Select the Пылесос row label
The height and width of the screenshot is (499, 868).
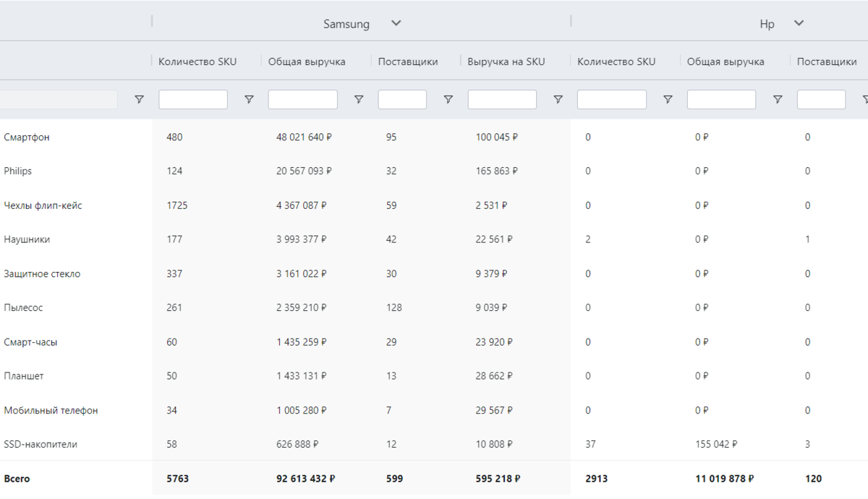23,307
